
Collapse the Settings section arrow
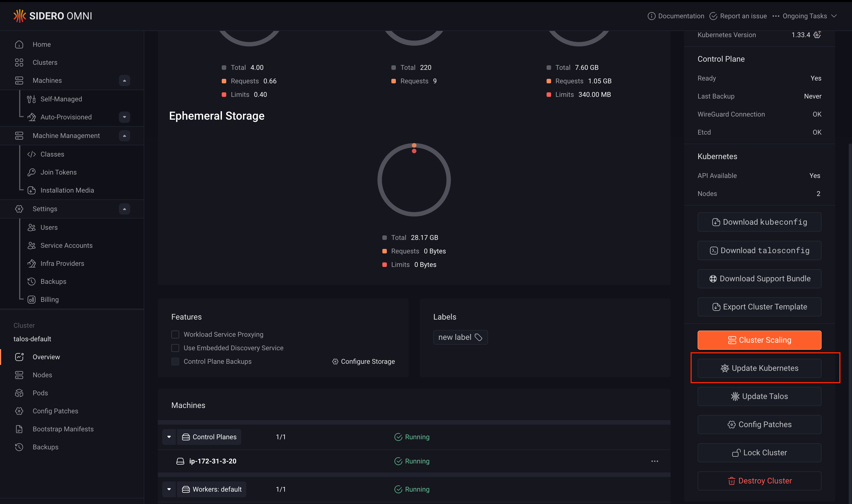(x=124, y=209)
